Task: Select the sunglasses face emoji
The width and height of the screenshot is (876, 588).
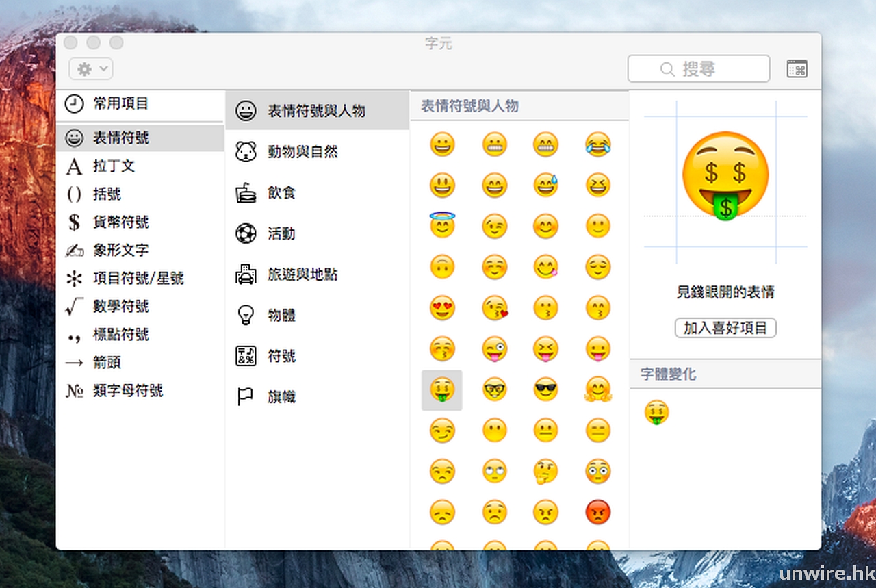Action: tap(545, 389)
